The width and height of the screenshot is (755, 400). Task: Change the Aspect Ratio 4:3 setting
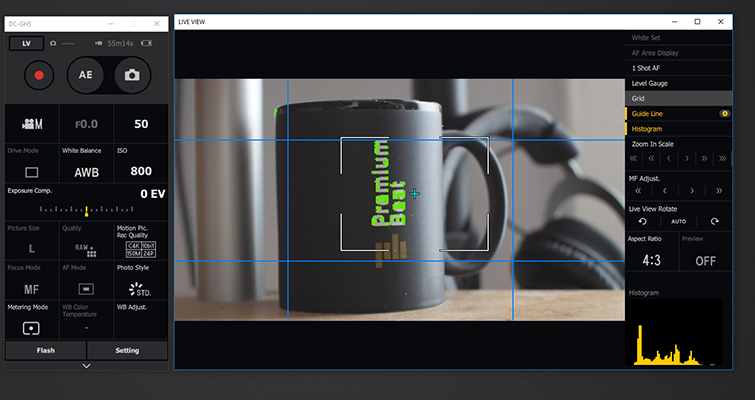(x=651, y=260)
